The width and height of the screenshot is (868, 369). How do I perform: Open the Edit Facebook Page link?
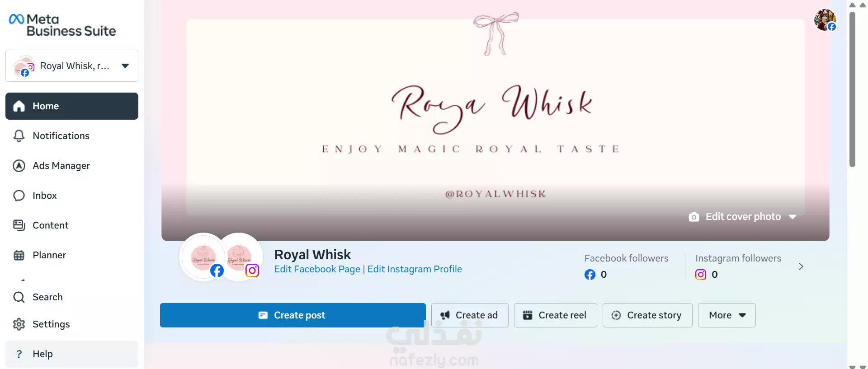[x=317, y=269]
